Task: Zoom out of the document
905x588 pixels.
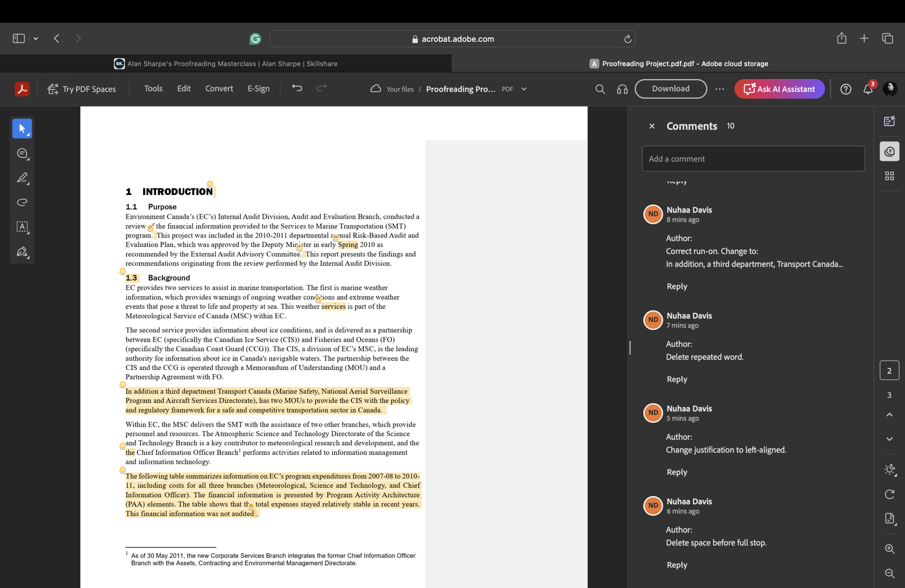Action: tap(890, 573)
